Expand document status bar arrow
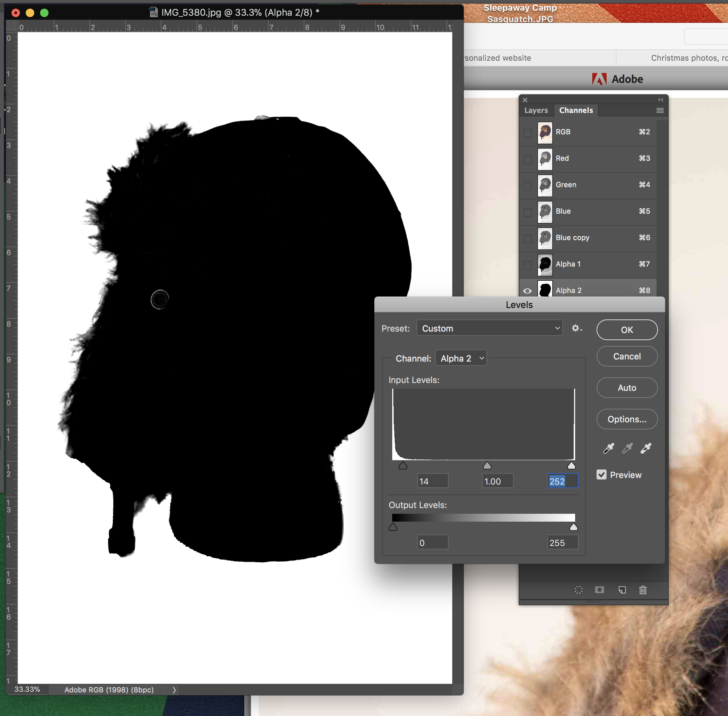The image size is (728, 716). [x=174, y=690]
